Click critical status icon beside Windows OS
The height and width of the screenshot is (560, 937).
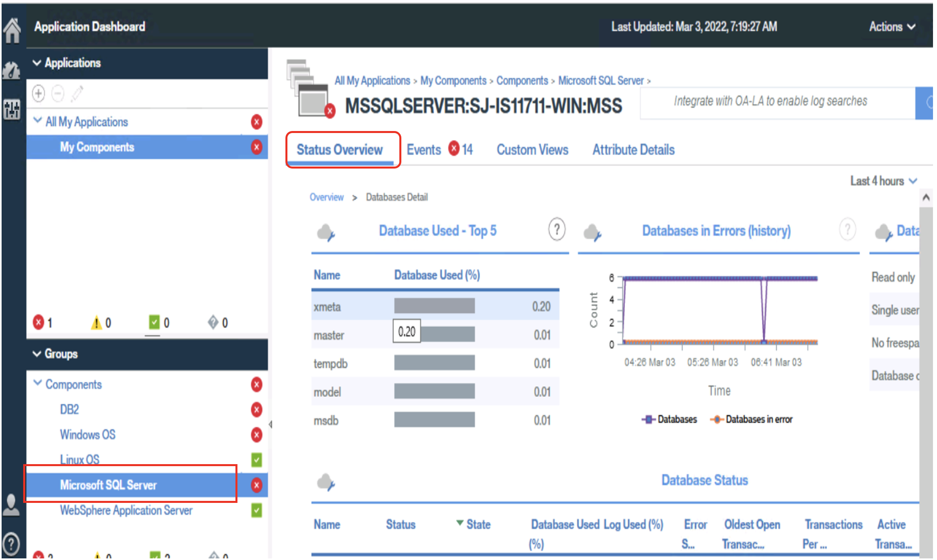(257, 435)
